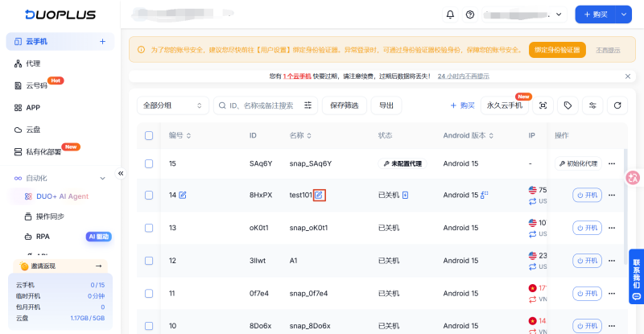Power on device 8HxPX with 开机

point(588,195)
